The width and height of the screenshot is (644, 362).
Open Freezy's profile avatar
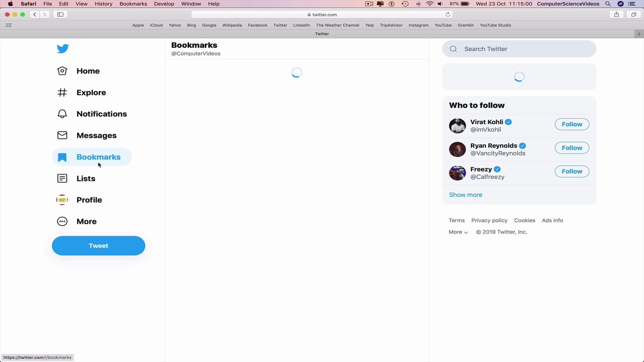pyautogui.click(x=457, y=173)
